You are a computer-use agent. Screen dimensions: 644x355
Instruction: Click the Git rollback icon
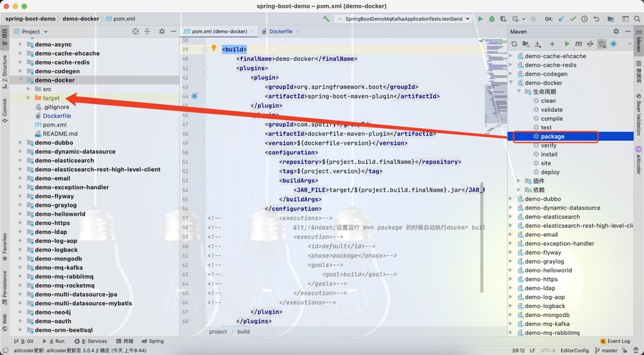[596, 19]
